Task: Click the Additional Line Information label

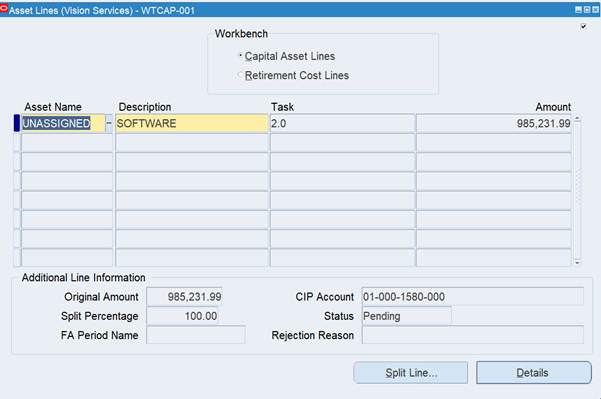Action: (84, 277)
